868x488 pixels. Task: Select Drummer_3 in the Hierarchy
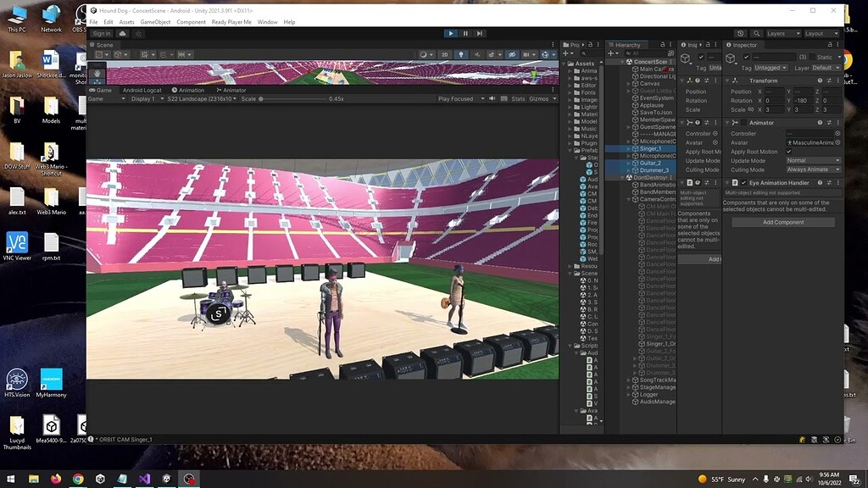coord(654,170)
